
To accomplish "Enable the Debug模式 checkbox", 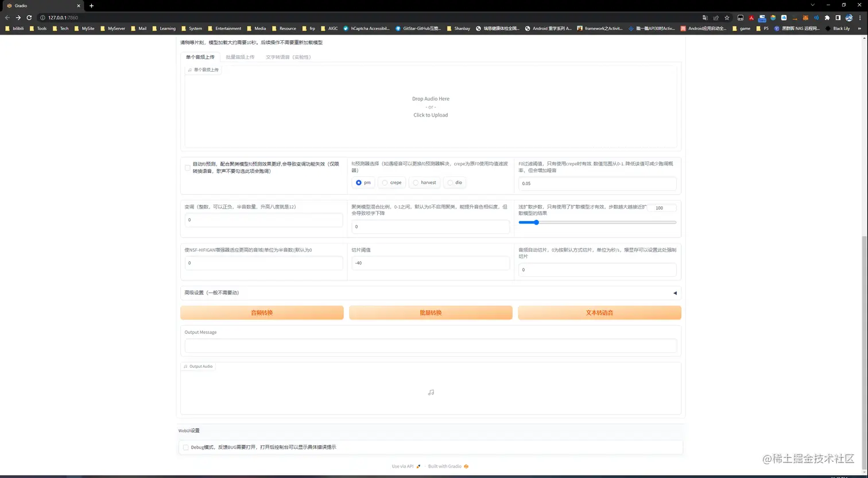I will pyautogui.click(x=185, y=447).
